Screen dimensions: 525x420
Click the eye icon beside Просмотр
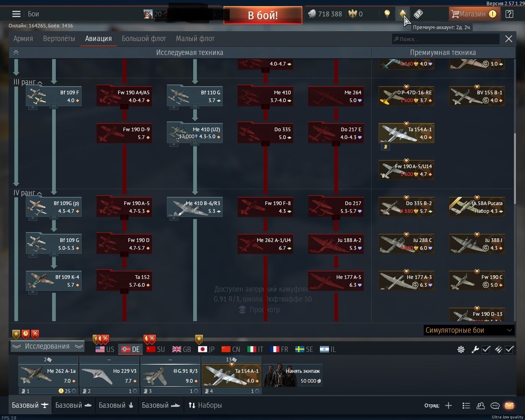pyautogui.click(x=242, y=310)
